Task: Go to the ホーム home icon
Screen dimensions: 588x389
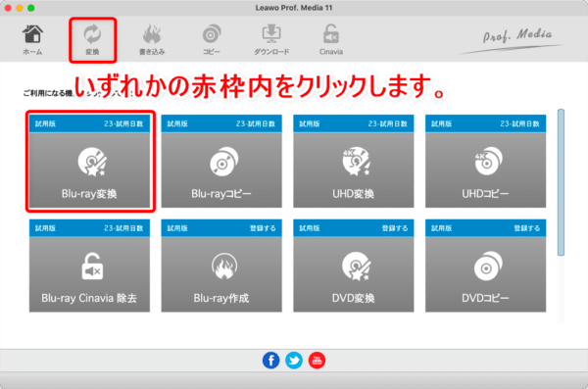Action: pyautogui.click(x=32, y=39)
